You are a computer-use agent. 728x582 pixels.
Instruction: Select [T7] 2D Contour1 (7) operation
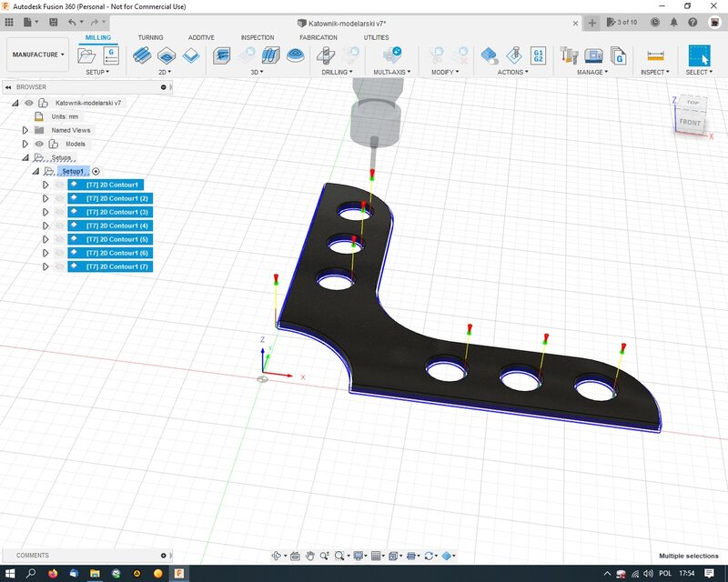110,266
